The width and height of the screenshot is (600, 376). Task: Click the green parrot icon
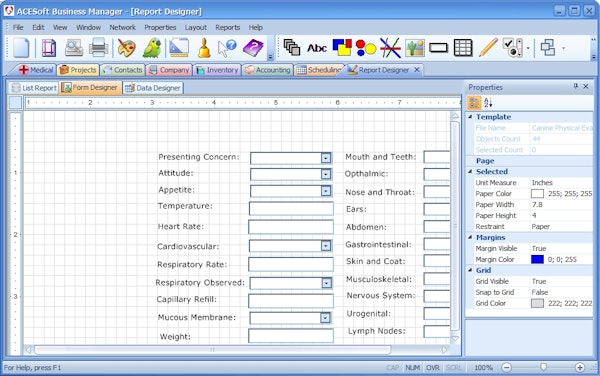coord(152,48)
